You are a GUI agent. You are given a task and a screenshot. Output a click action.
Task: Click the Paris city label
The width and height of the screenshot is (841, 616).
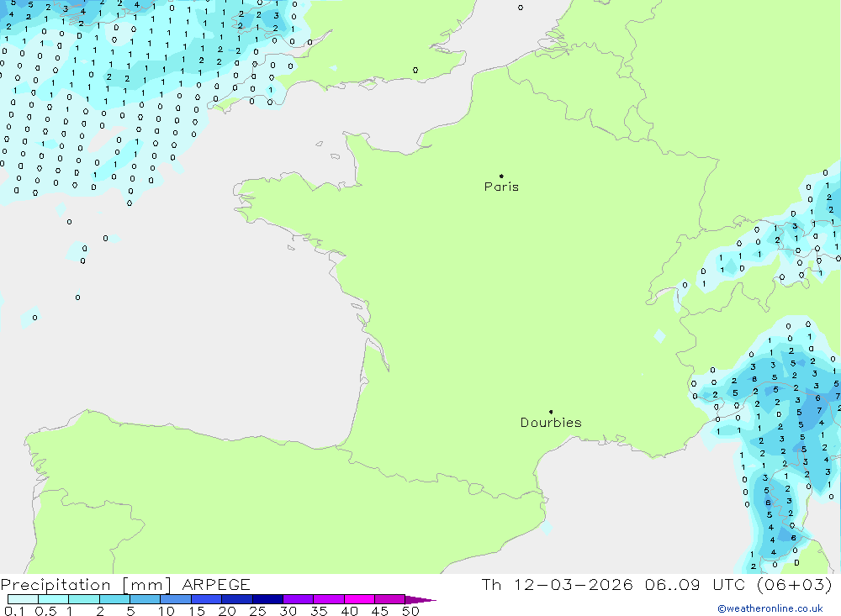click(x=501, y=187)
